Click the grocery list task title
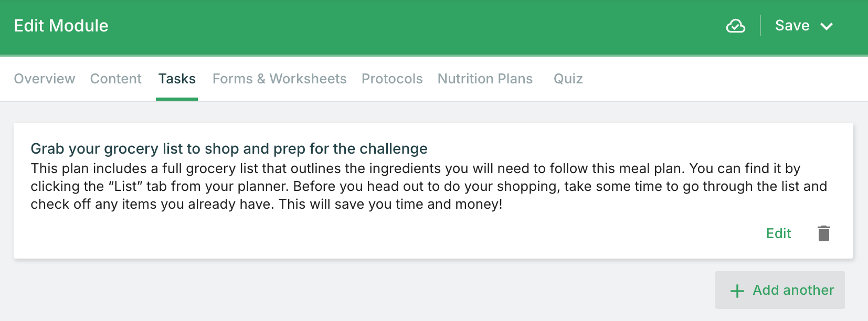This screenshot has height=321, width=868. click(229, 149)
